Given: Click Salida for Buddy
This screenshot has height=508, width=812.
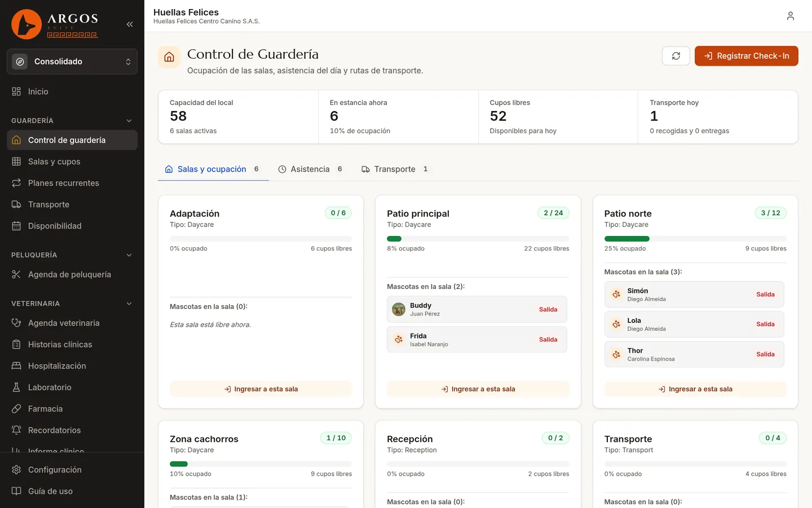Looking at the screenshot, I should click(x=548, y=309).
